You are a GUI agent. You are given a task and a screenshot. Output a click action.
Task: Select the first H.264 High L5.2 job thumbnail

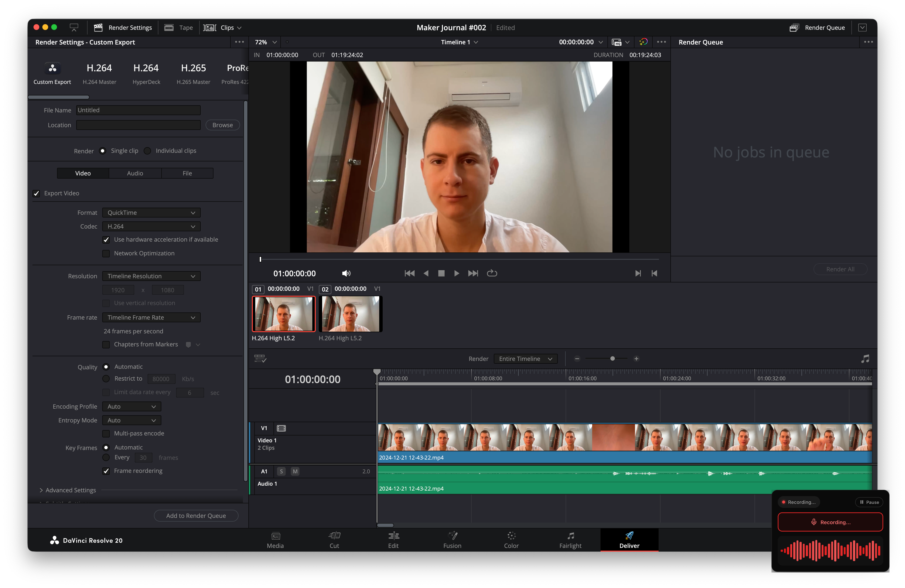tap(283, 313)
